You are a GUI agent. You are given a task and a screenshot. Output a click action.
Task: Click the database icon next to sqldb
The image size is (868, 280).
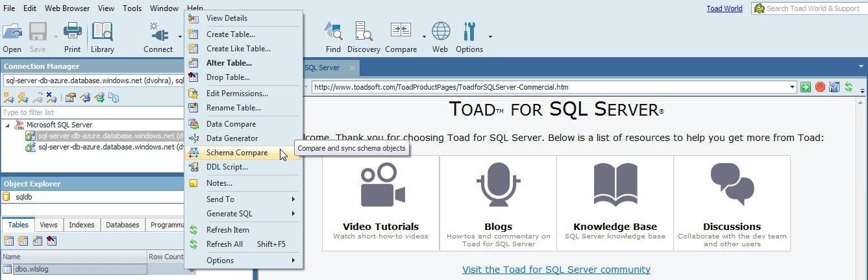pyautogui.click(x=7, y=197)
